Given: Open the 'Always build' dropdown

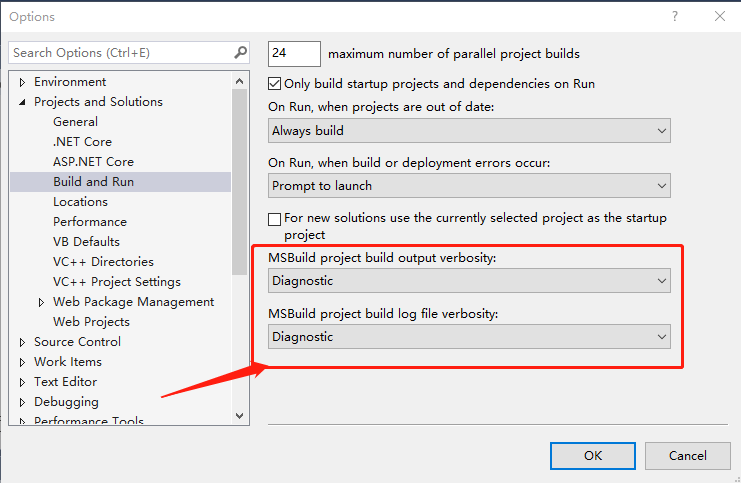Looking at the screenshot, I should (x=470, y=131).
